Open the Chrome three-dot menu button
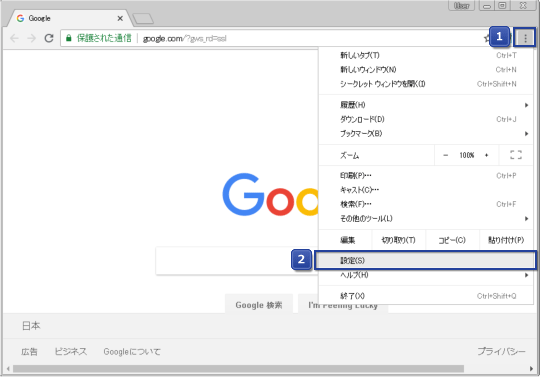This screenshot has width=540, height=377. pyautogui.click(x=525, y=38)
